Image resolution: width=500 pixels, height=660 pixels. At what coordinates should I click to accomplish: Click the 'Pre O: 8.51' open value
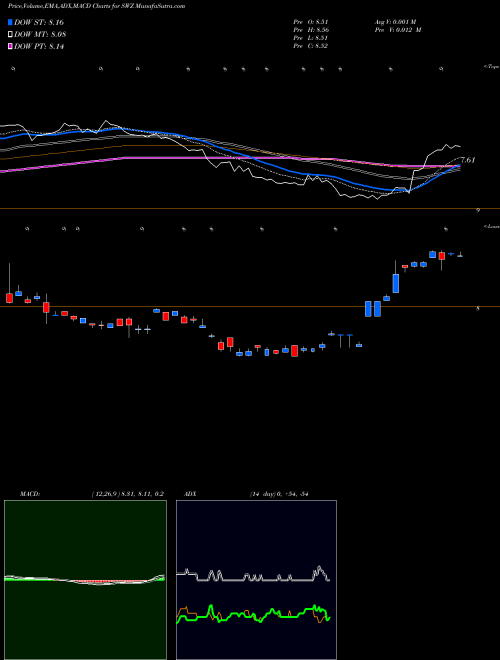tap(311, 22)
